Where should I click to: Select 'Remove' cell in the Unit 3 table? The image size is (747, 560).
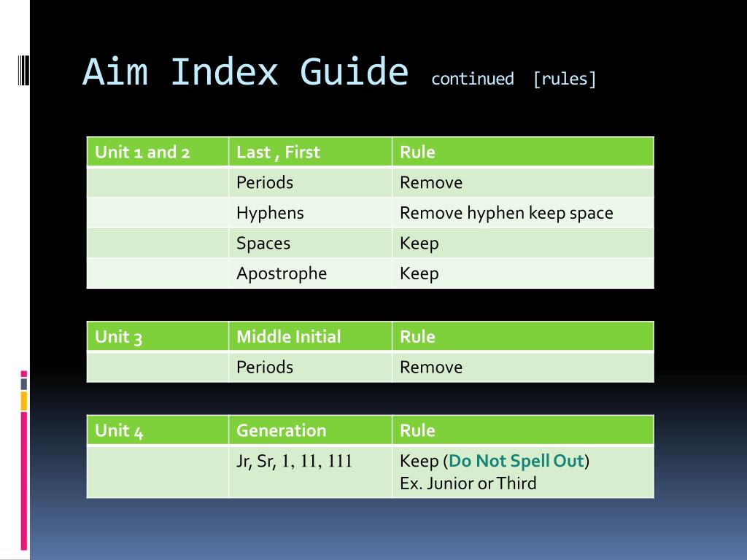pos(523,367)
